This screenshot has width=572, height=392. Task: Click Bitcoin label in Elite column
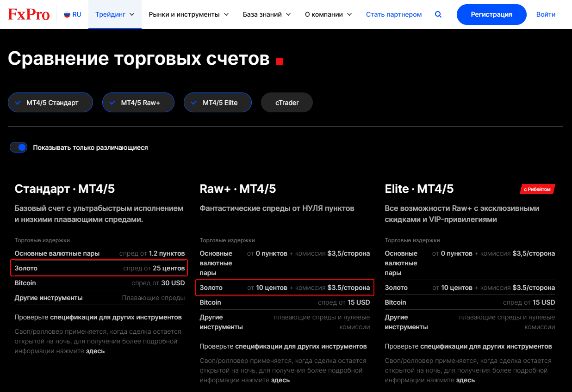pos(395,302)
